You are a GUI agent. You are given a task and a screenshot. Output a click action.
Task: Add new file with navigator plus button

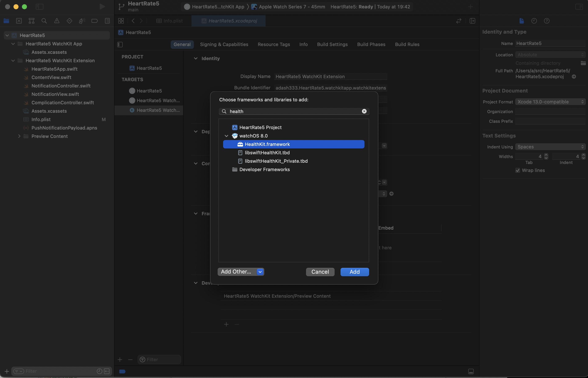coord(7,371)
